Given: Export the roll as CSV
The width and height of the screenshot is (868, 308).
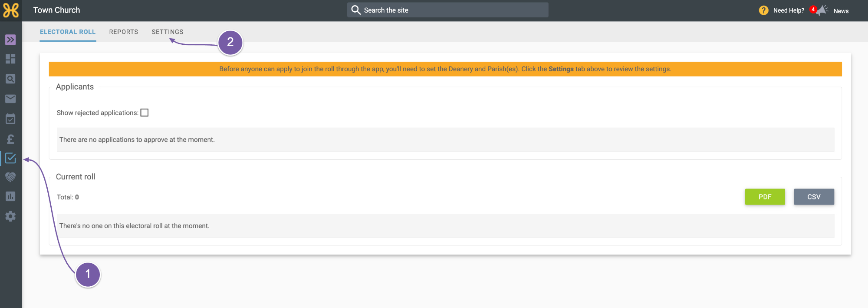Looking at the screenshot, I should [x=814, y=197].
